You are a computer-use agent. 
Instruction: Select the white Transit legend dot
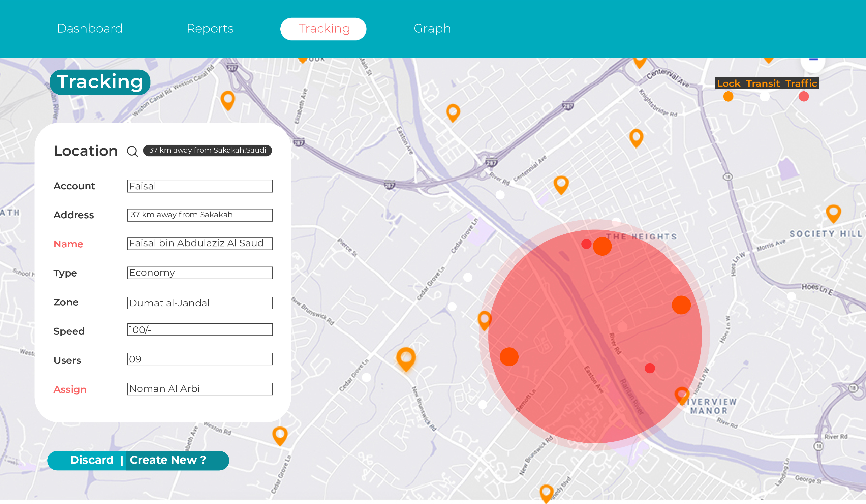(x=765, y=96)
